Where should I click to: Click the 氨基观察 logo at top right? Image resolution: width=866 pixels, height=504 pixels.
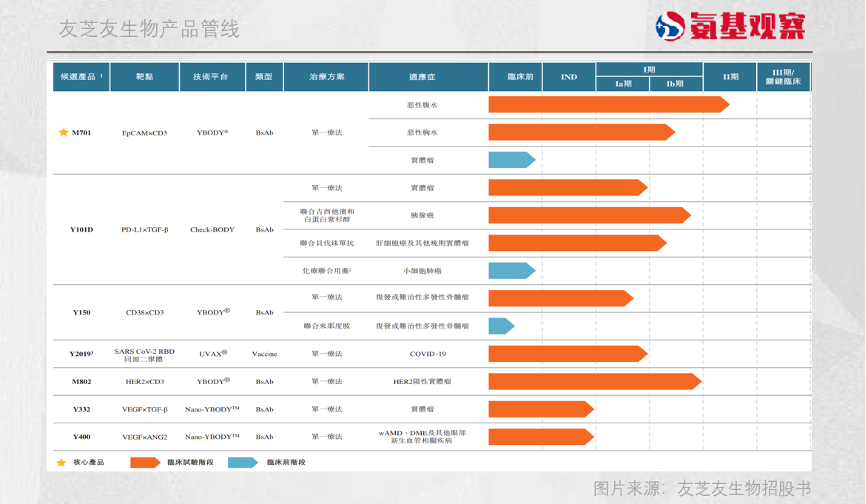[x=730, y=26]
